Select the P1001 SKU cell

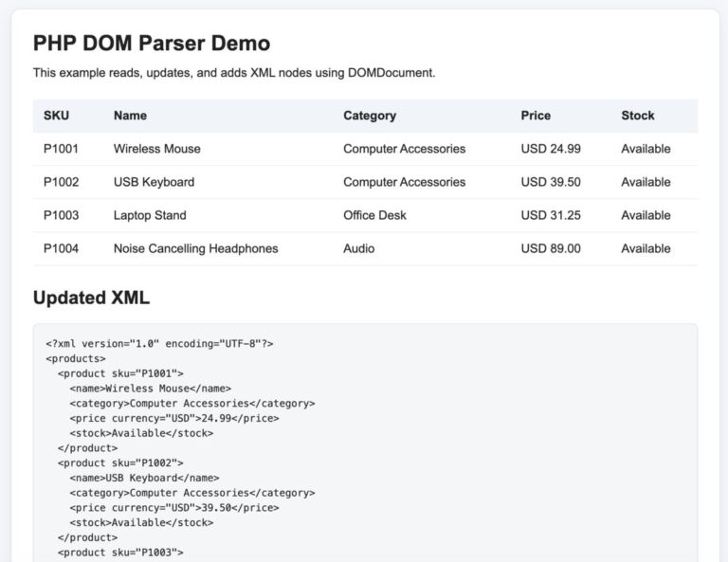click(61, 149)
